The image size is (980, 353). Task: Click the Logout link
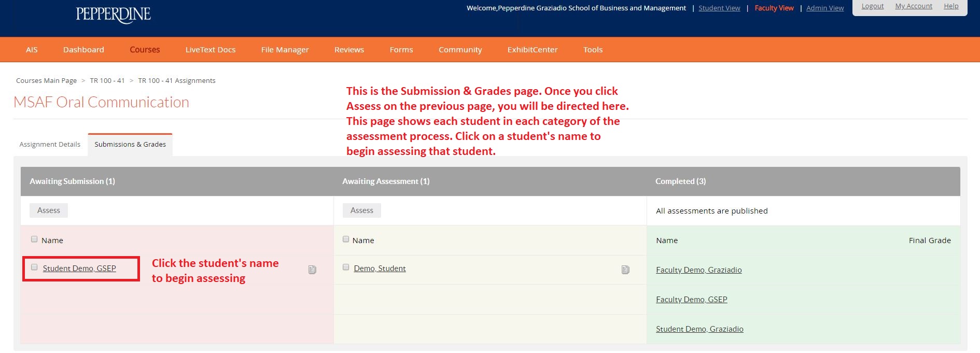(x=873, y=6)
